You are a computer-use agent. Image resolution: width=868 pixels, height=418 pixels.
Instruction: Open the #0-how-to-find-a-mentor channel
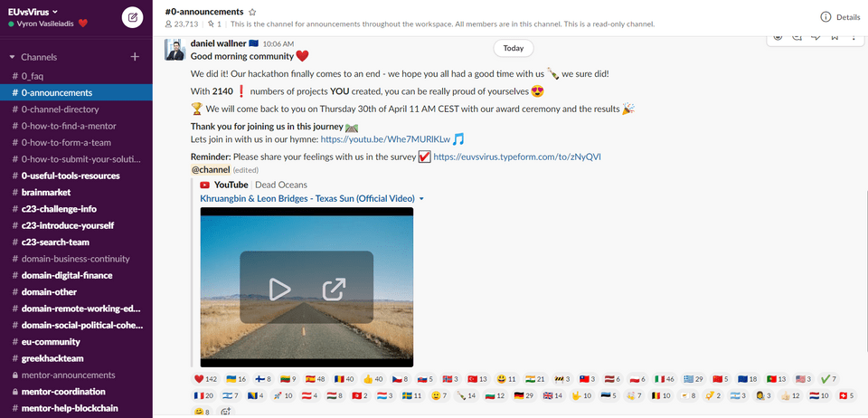(x=76, y=126)
